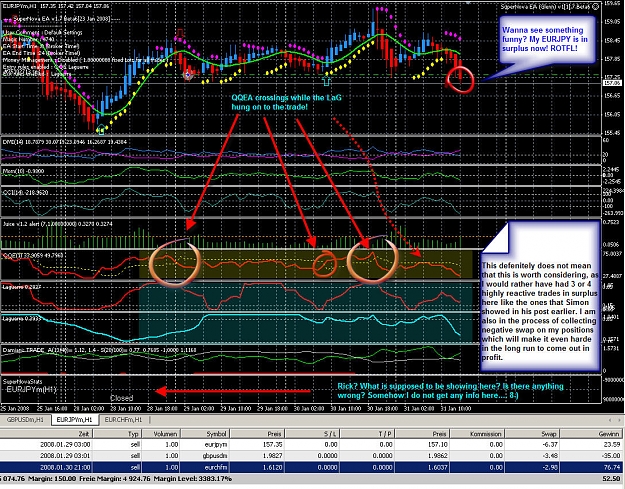Screen dimensions: 625x489
Task: Click the gbpusdm symbol cell
Action: point(214,456)
